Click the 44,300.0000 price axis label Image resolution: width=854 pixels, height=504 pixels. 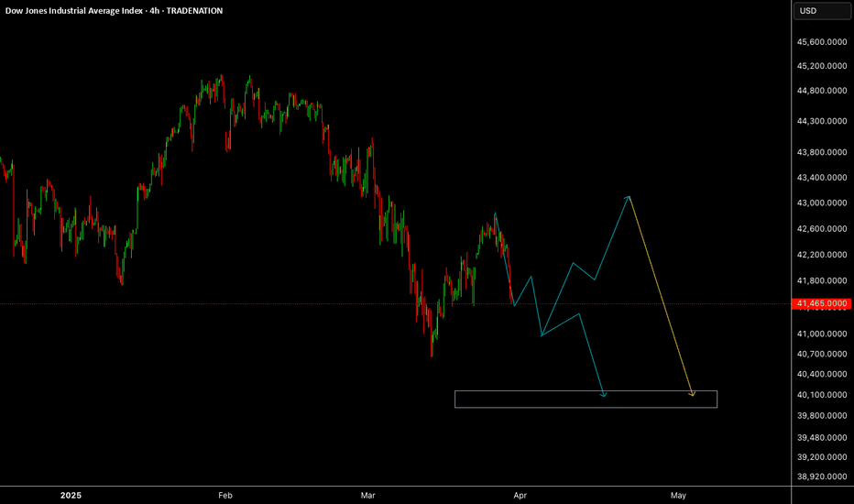point(822,121)
